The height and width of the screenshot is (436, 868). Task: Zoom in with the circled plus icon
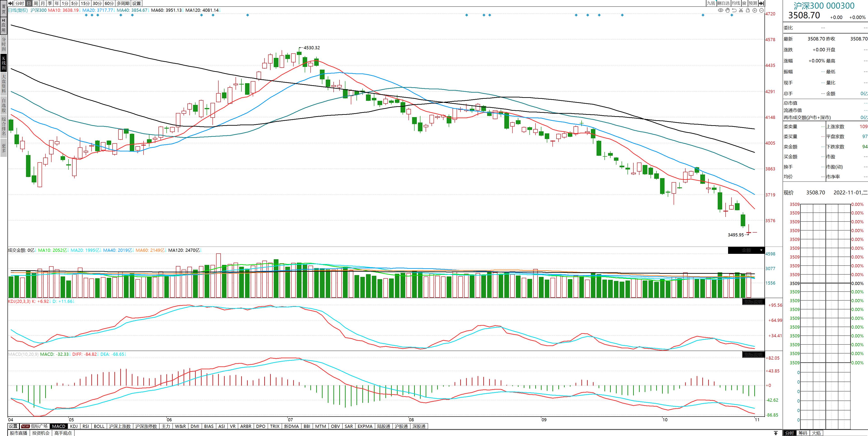(x=755, y=10)
